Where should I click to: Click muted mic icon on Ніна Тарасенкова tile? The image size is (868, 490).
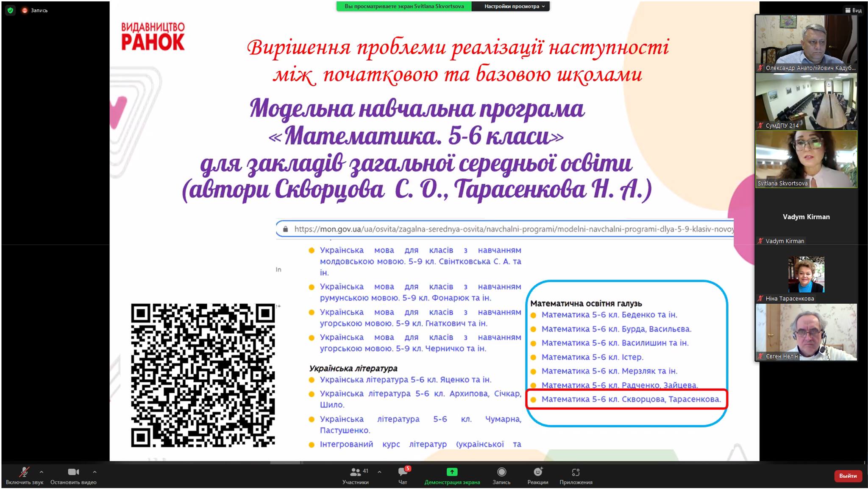coord(761,299)
